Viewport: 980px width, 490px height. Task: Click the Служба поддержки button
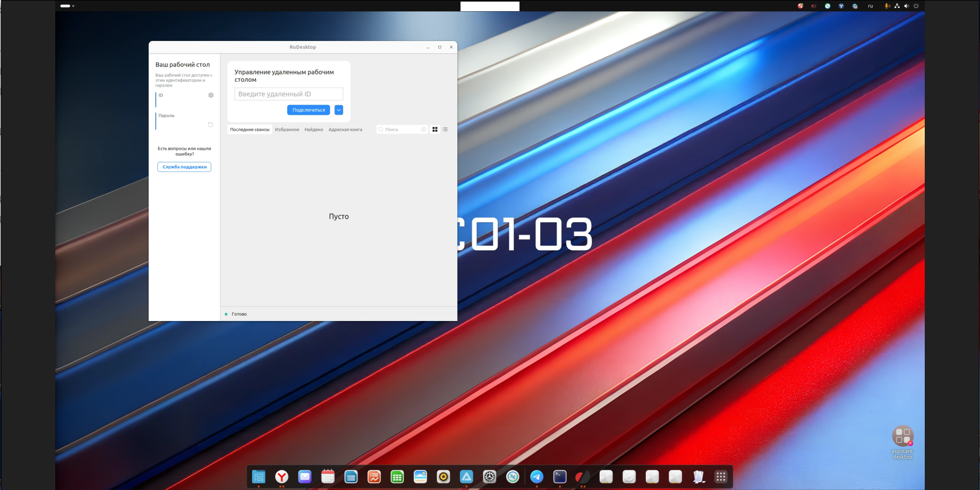pos(184,167)
